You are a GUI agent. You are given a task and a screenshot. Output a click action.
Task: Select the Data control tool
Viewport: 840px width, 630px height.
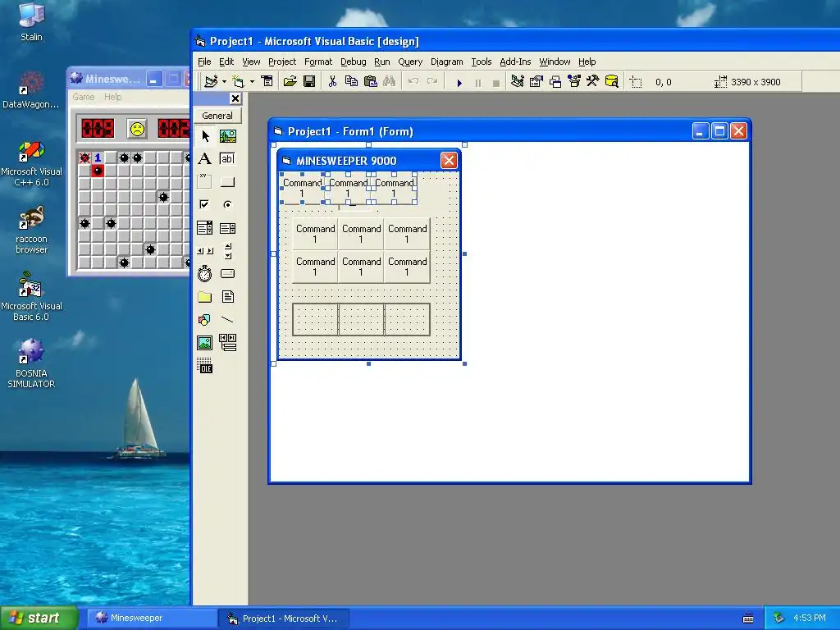click(228, 343)
